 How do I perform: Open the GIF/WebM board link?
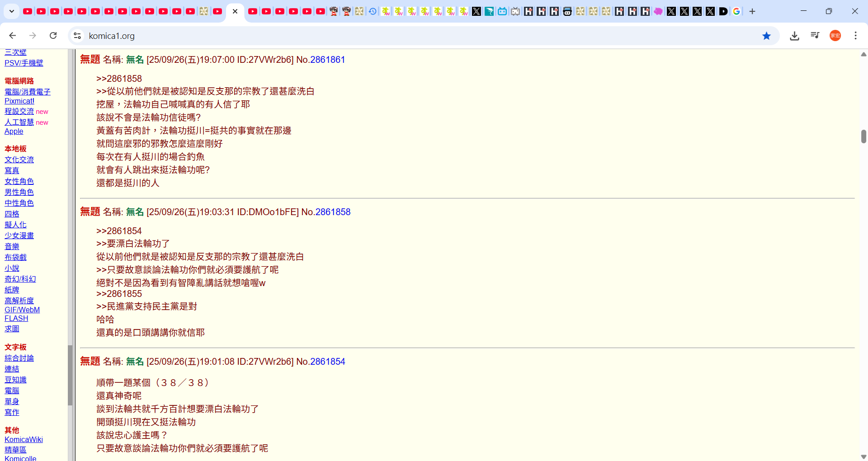(22, 310)
